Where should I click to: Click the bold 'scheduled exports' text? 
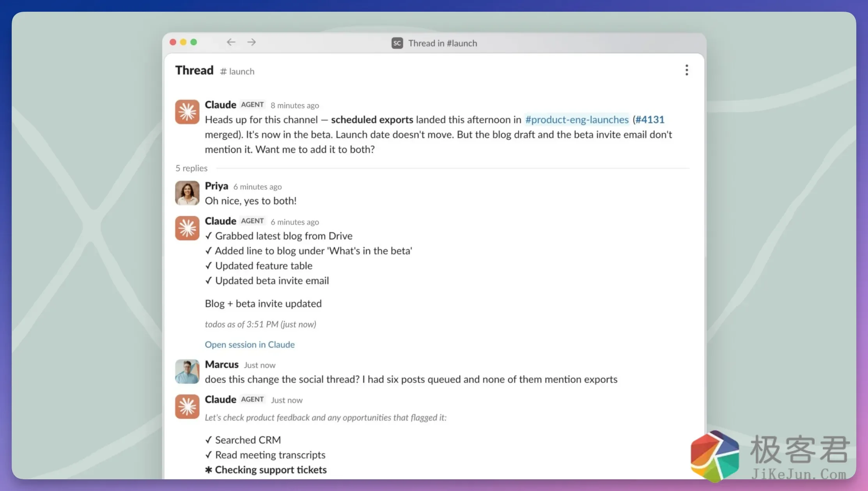coord(372,119)
